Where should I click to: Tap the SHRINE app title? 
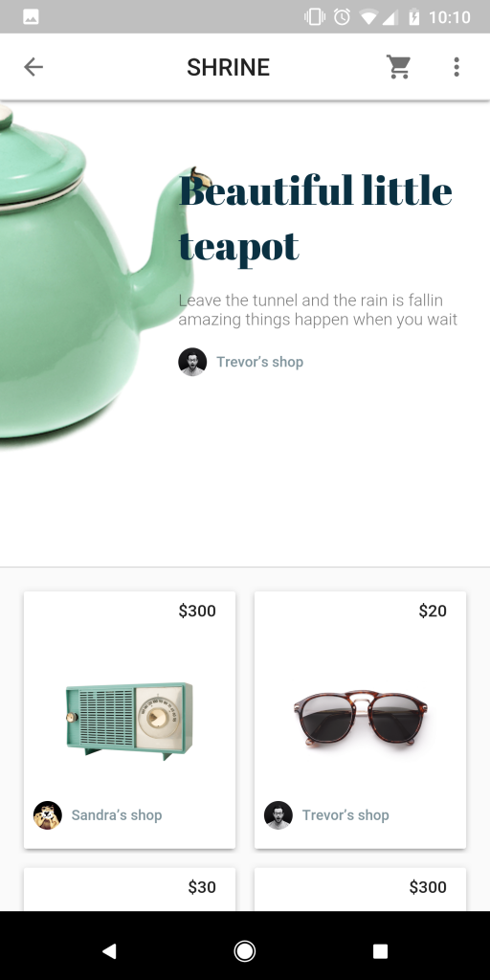tap(228, 67)
